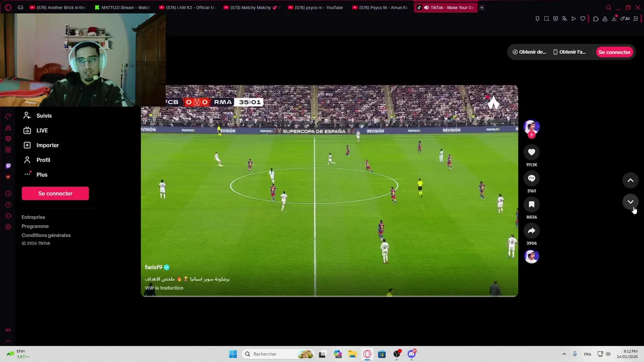The height and width of the screenshot is (362, 644).
Task: Open the farisf9 creator avatar beside video
Action: tap(531, 126)
